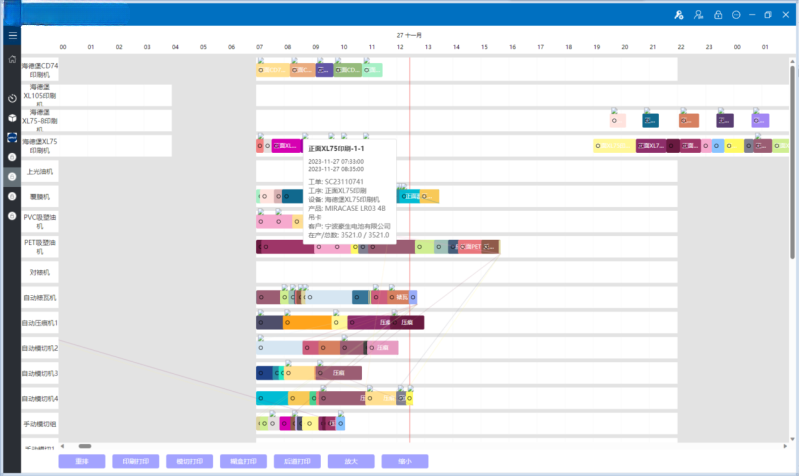Image resolution: width=799 pixels, height=476 pixels.
Task: Select the 上光油机 row label
Action: pyautogui.click(x=40, y=171)
